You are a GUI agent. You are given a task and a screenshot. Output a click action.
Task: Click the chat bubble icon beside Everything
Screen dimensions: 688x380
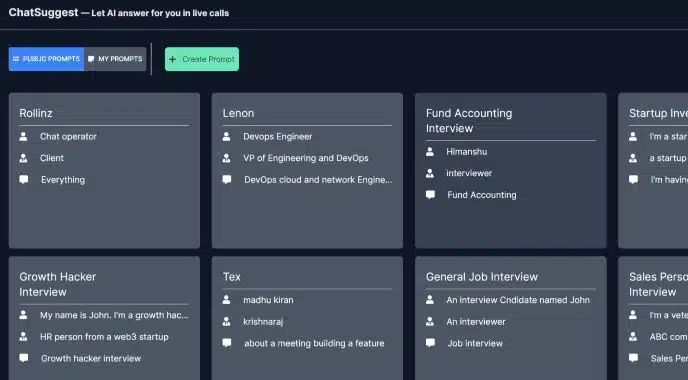(x=24, y=179)
